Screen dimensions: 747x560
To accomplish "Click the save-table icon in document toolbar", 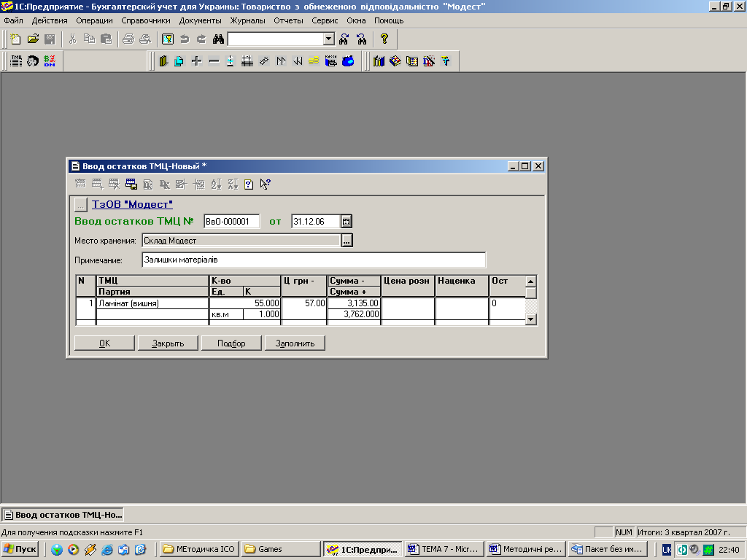I will pos(131,184).
